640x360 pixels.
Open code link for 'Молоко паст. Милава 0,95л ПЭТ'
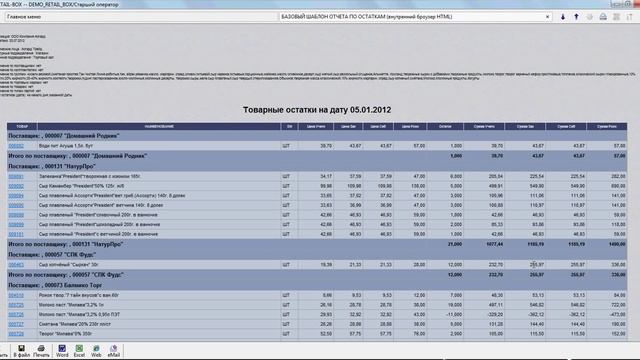click(16, 315)
